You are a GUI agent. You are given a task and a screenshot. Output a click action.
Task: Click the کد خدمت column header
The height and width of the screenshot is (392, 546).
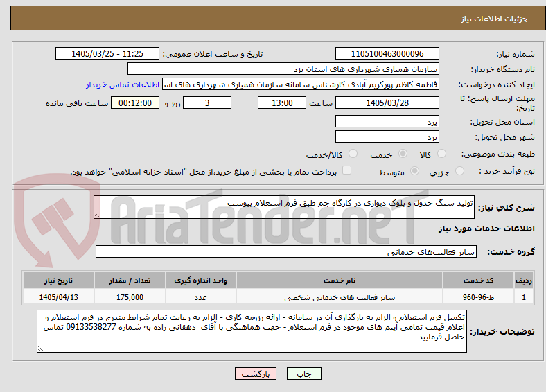click(479, 280)
